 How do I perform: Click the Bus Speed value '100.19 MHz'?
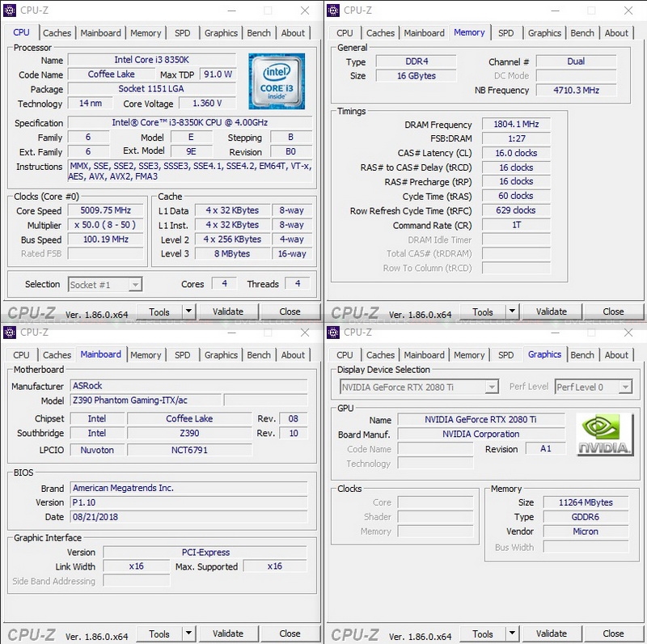[106, 239]
